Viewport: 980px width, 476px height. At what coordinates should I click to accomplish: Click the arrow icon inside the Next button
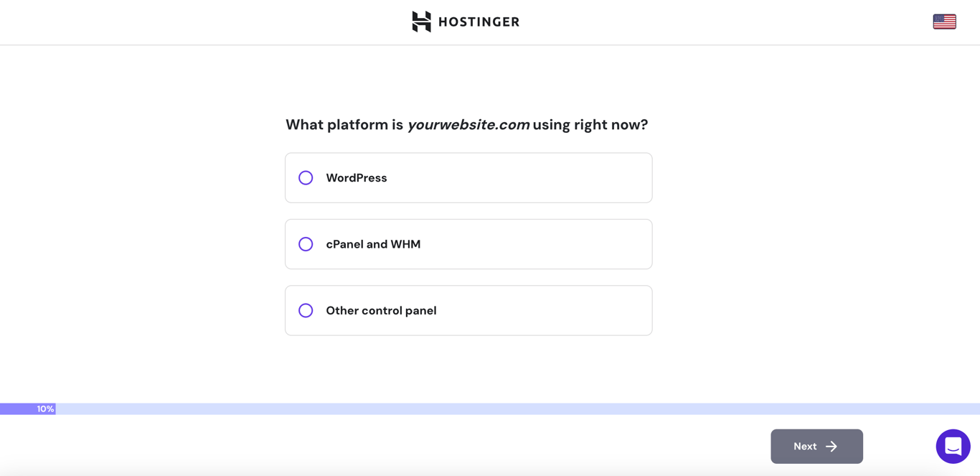point(832,446)
